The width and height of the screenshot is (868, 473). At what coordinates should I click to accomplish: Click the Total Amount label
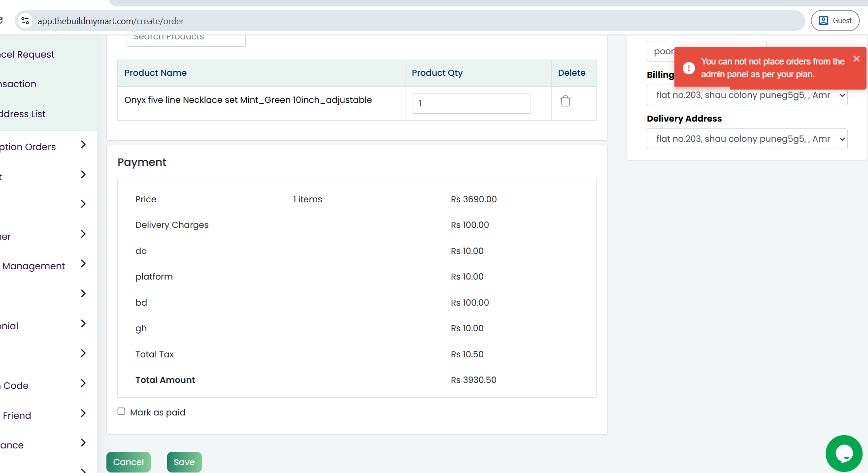click(165, 380)
